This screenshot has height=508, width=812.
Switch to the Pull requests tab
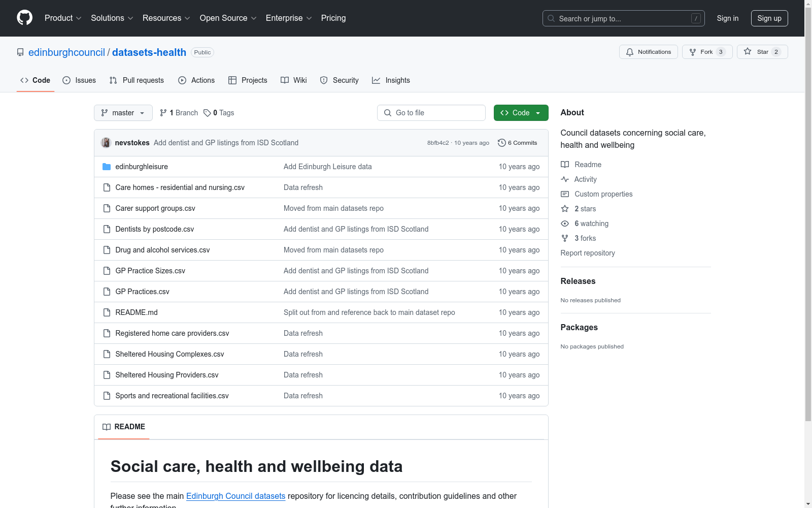(x=137, y=80)
